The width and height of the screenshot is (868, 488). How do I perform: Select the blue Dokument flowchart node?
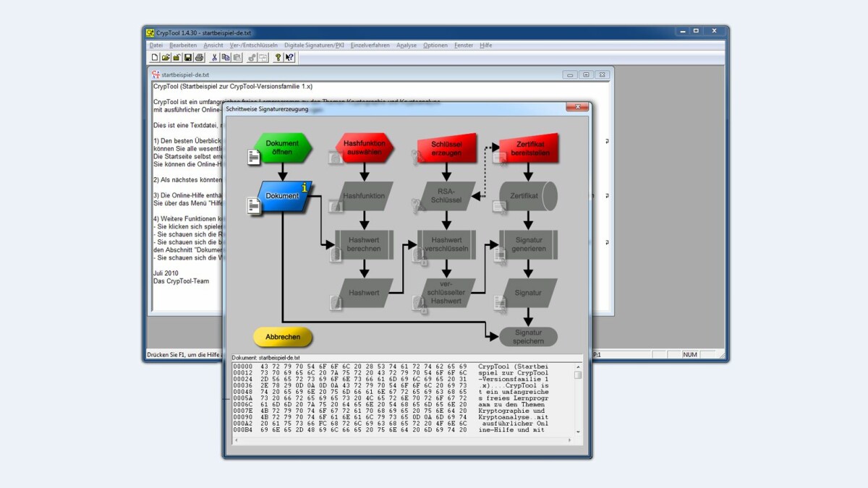tap(282, 196)
